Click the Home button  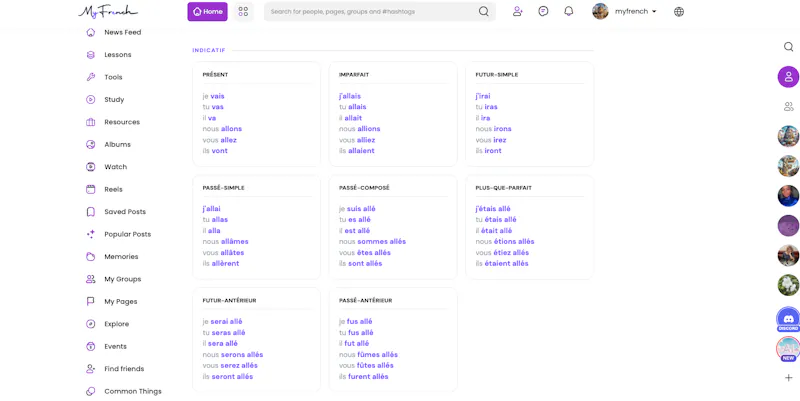click(207, 11)
